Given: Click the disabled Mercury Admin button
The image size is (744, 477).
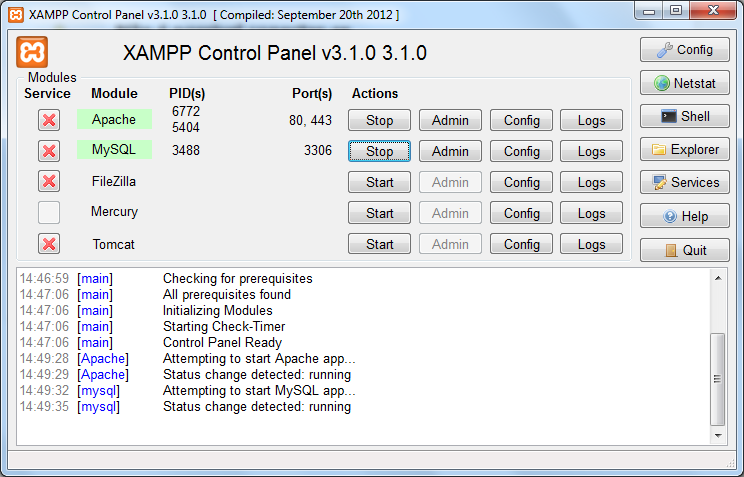Looking at the screenshot, I should click(x=450, y=213).
